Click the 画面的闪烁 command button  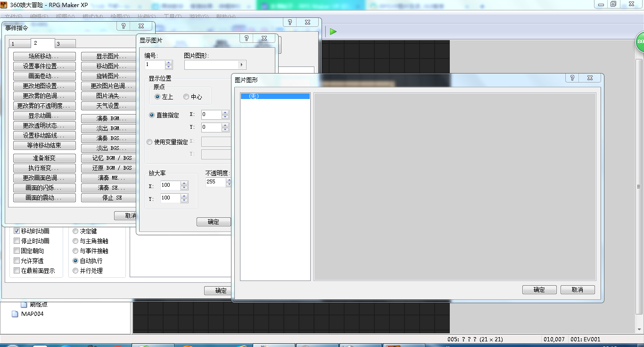point(44,188)
